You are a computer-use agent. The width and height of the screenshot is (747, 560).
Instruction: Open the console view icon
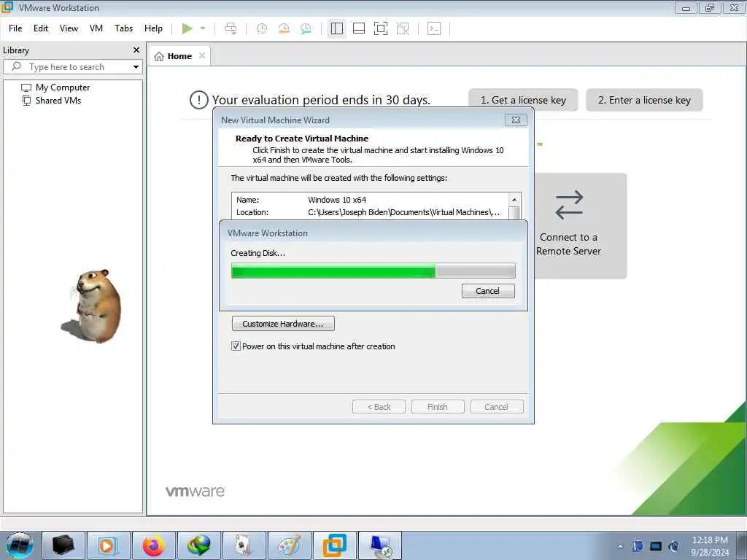pos(434,28)
